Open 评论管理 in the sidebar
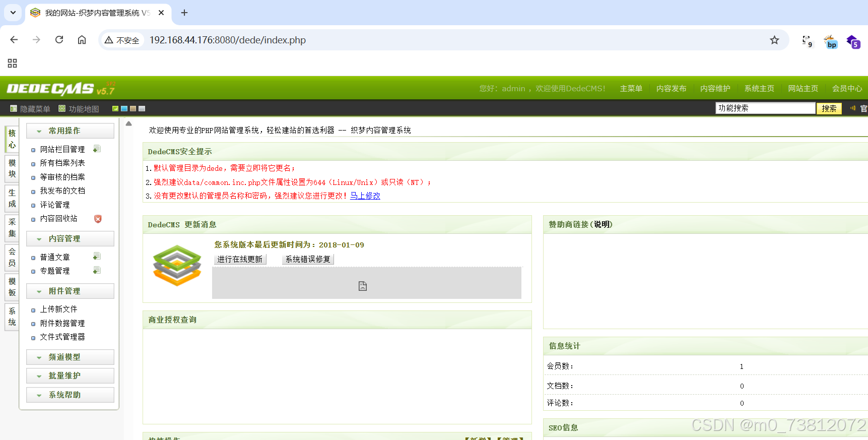This screenshot has width=868, height=440. [55, 205]
